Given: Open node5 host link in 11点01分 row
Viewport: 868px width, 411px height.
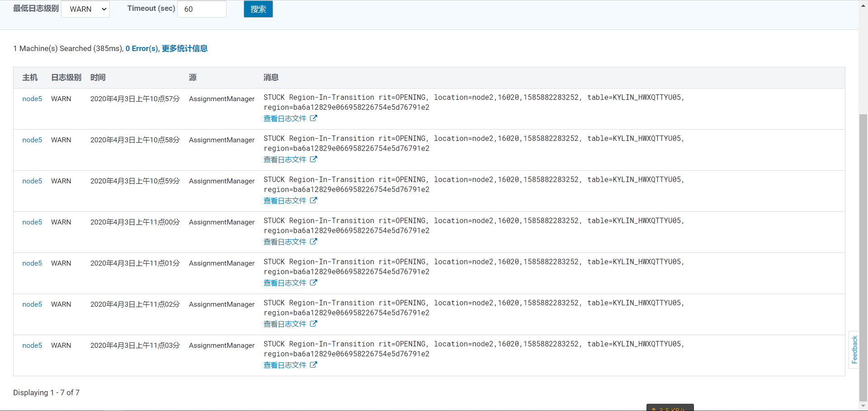Looking at the screenshot, I should coord(32,263).
